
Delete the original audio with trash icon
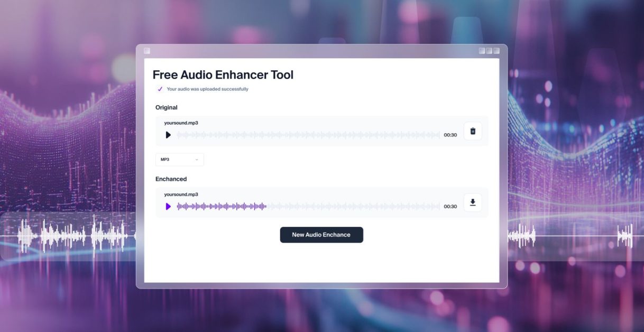coord(473,131)
